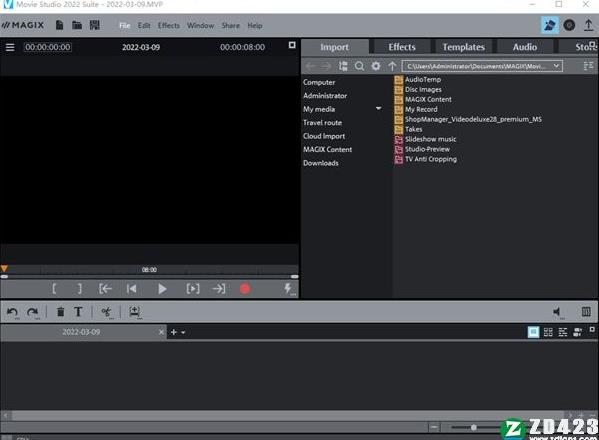Open the Window menu
The image size is (599, 440).
(200, 26)
